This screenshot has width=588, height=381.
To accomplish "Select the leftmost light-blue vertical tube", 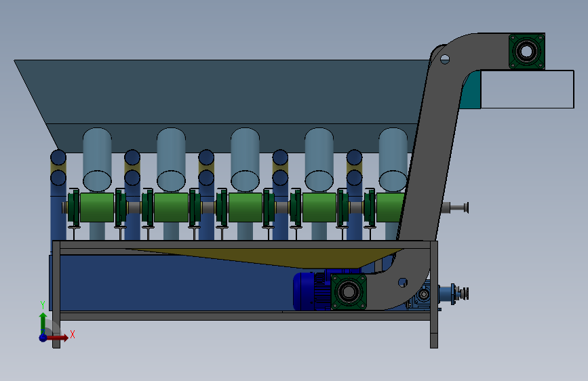I will pos(97,159).
